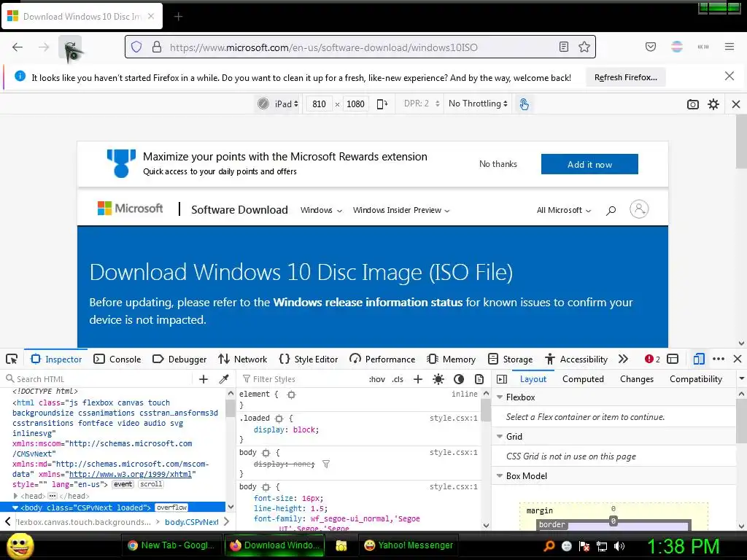Collapse the Box Model section
747x560 pixels.
(500, 475)
